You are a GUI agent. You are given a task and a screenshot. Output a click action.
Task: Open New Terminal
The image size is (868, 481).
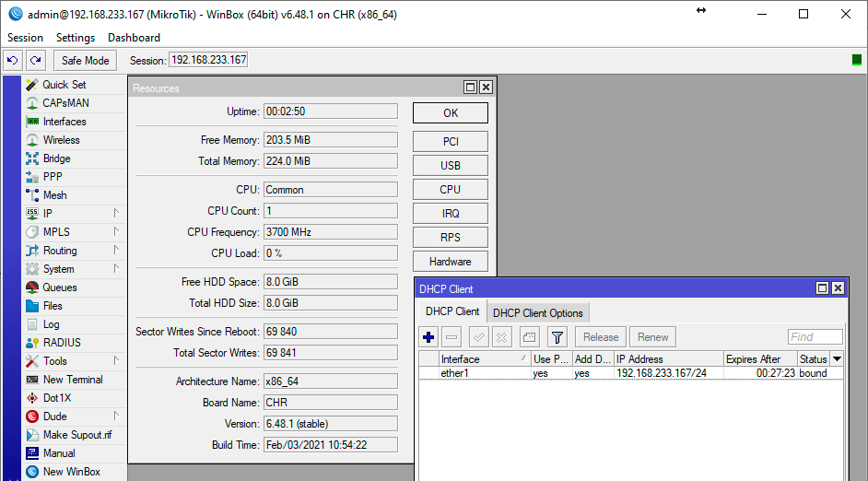pos(73,380)
